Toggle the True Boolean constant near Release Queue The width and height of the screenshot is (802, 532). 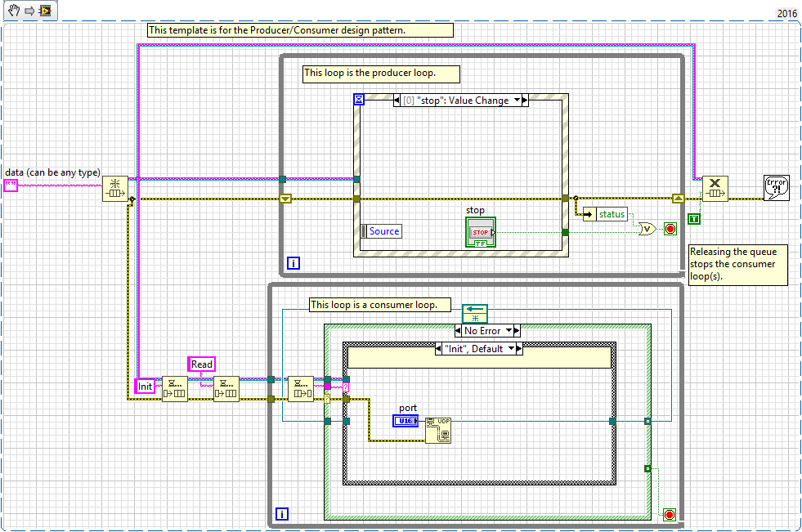(x=693, y=217)
